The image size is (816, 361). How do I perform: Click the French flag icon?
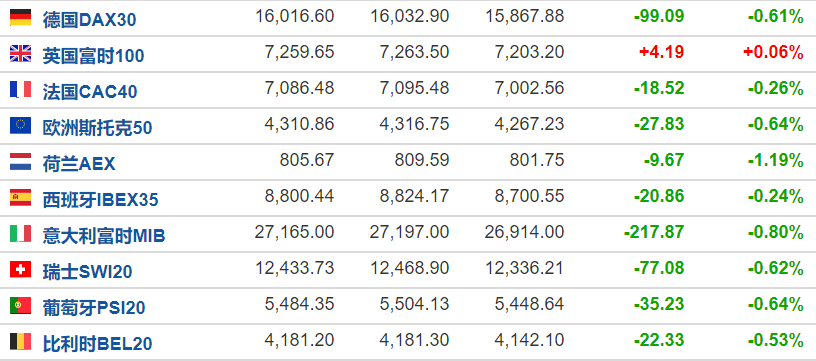(x=20, y=89)
